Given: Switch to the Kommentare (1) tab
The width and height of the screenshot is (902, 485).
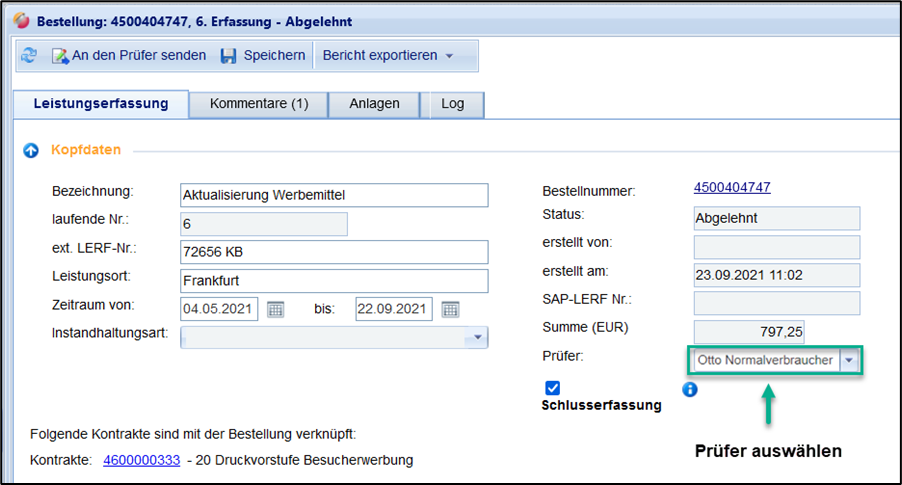Looking at the screenshot, I should point(259,104).
